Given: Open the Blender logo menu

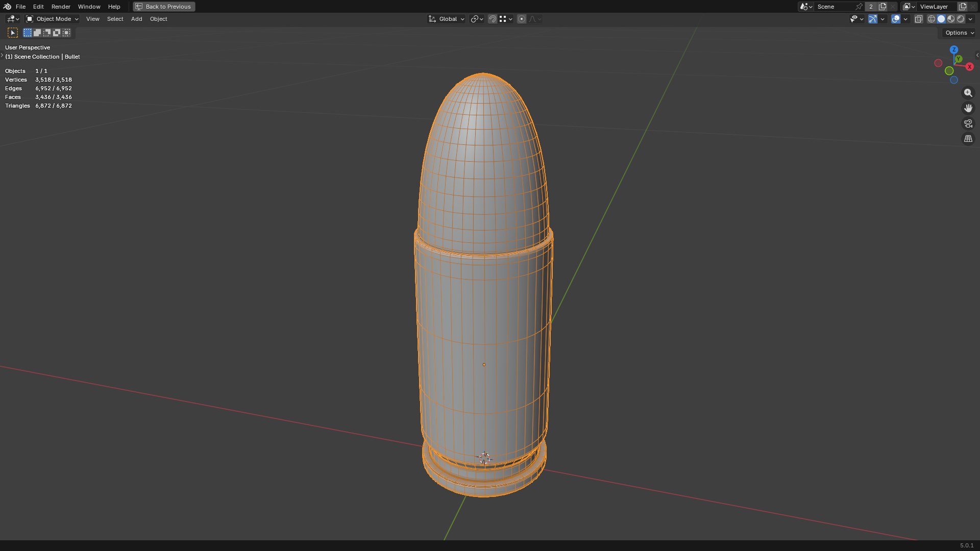Looking at the screenshot, I should (7, 7).
